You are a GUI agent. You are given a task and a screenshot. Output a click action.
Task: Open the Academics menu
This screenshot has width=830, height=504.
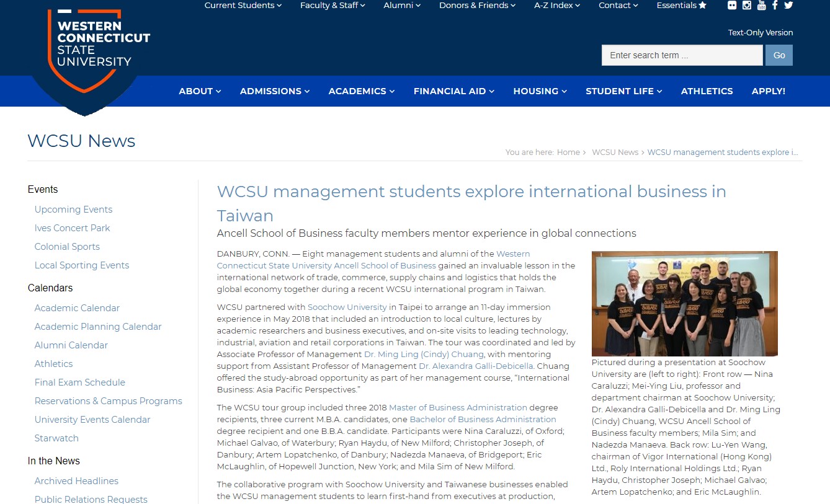361,91
